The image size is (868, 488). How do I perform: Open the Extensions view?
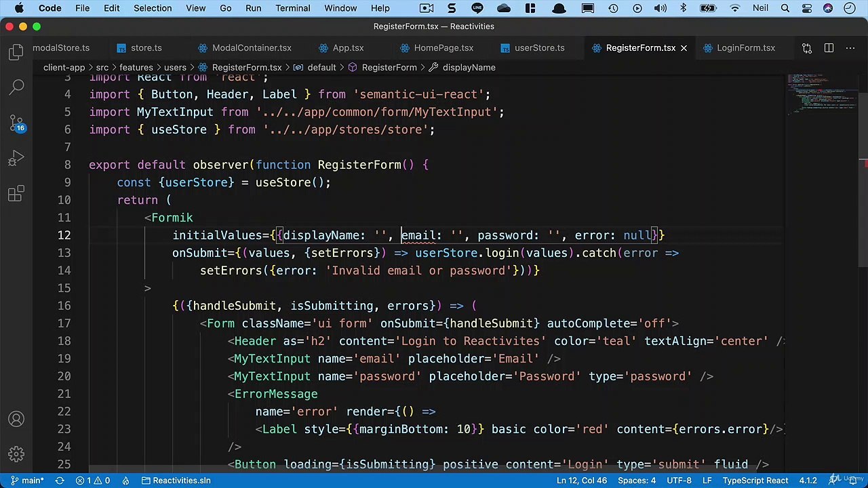[x=16, y=195]
